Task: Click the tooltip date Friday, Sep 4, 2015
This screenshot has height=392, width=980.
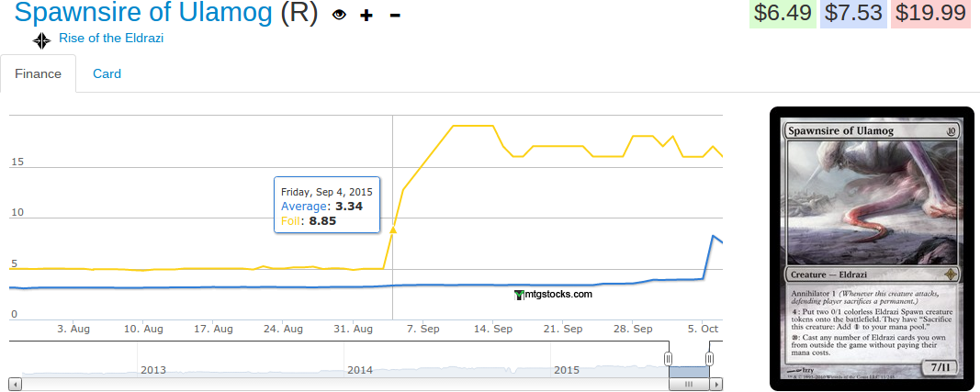Action: (326, 192)
